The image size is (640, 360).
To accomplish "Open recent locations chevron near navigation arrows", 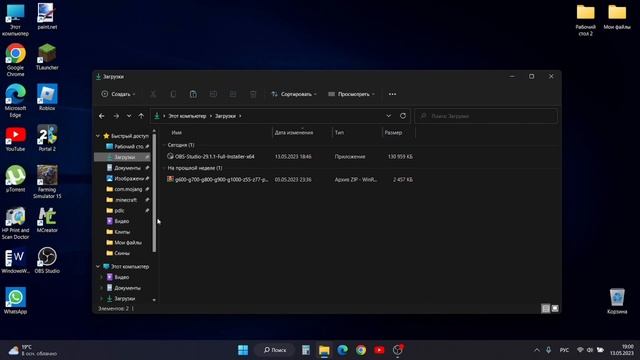I will click(129, 116).
